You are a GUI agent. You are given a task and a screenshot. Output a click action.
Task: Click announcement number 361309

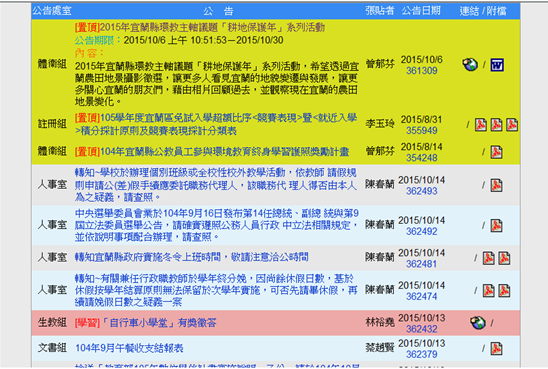pos(421,71)
